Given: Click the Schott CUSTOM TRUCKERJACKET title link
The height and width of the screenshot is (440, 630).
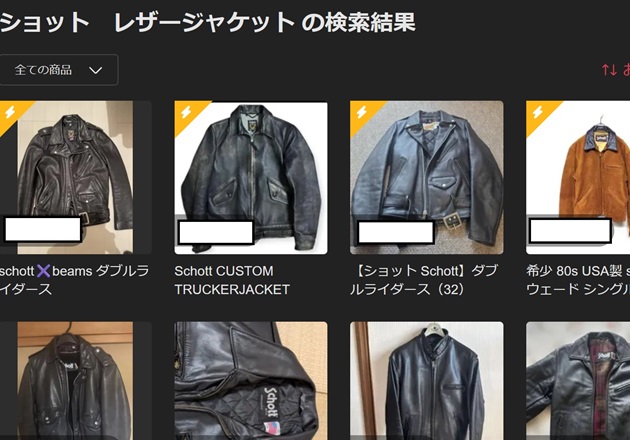Looking at the screenshot, I should pyautogui.click(x=232, y=280).
